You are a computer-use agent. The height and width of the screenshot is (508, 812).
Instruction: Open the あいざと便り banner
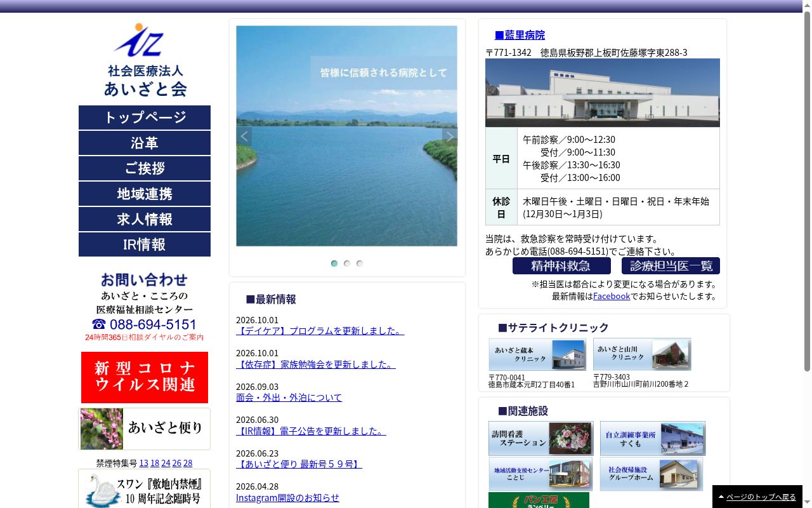tap(145, 429)
